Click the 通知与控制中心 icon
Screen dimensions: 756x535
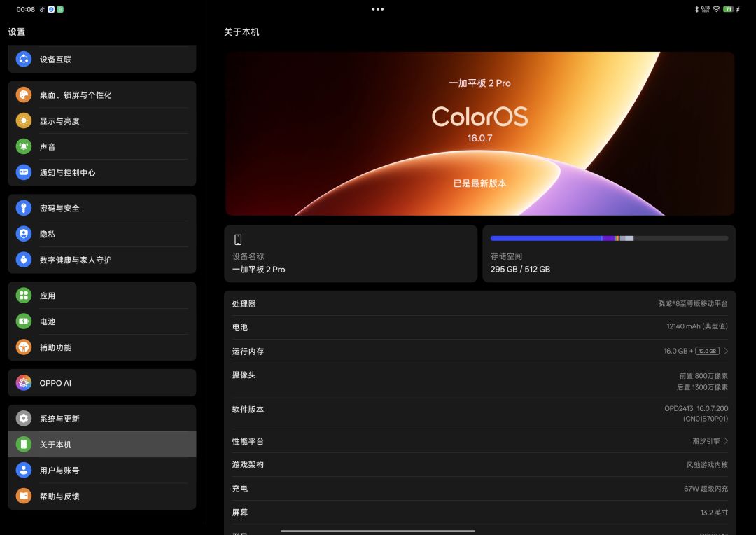24,172
